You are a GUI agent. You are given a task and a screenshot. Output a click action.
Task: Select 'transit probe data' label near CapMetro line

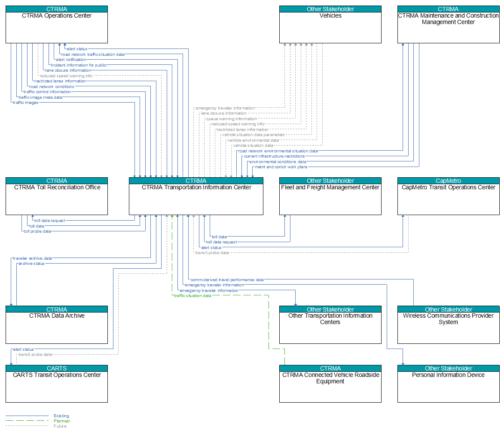point(212,253)
